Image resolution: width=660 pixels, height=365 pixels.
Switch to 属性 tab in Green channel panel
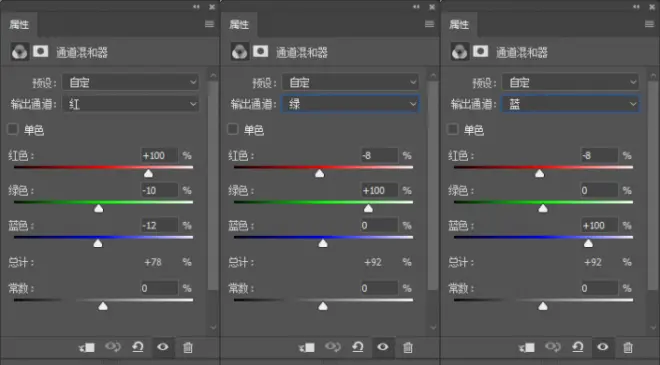coord(239,24)
